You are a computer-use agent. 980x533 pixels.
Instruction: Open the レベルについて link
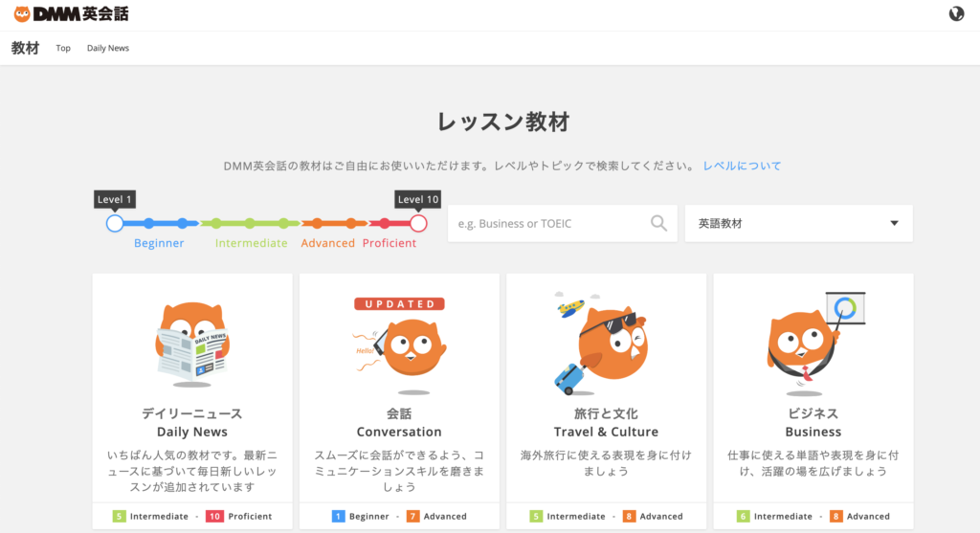click(x=742, y=166)
